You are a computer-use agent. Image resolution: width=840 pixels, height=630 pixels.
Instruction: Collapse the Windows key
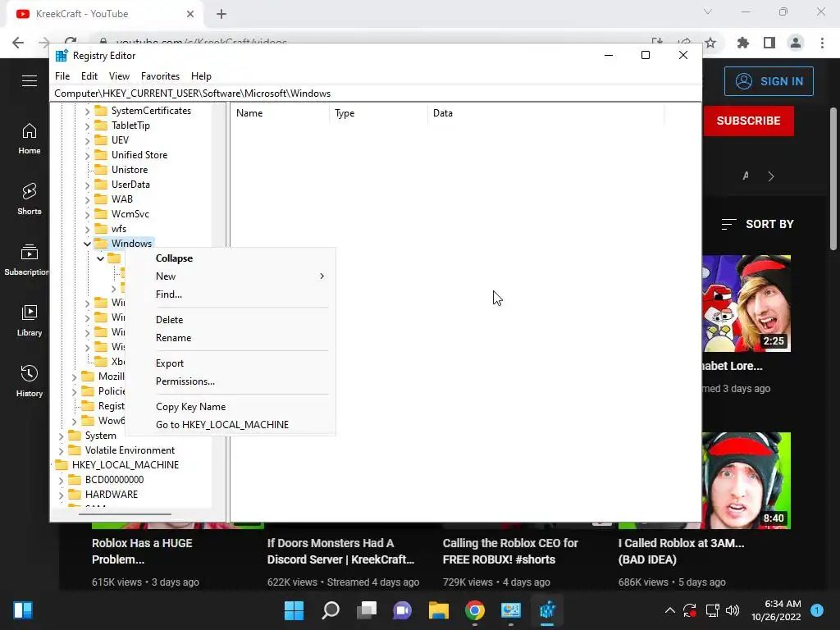(87, 244)
